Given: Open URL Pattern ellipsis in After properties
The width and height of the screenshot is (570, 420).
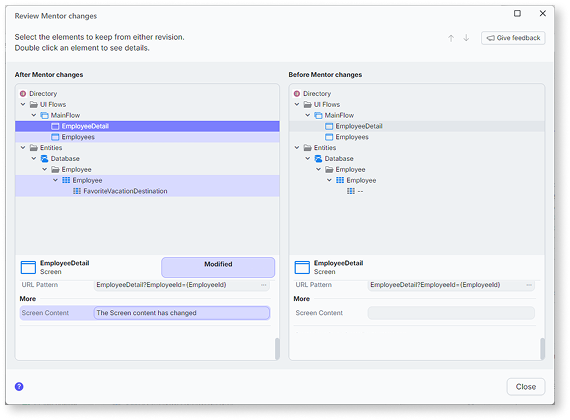Looking at the screenshot, I should coord(264,285).
